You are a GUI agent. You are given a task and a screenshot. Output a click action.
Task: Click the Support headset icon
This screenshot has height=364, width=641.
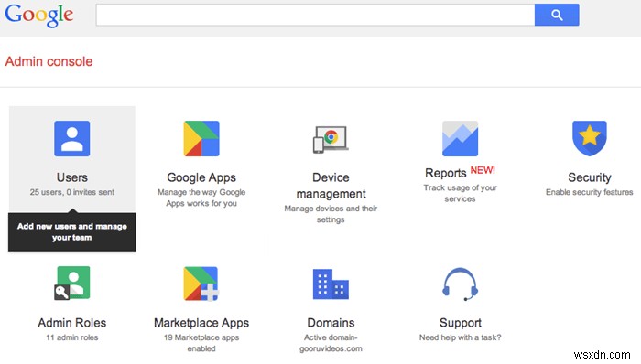pyautogui.click(x=460, y=284)
